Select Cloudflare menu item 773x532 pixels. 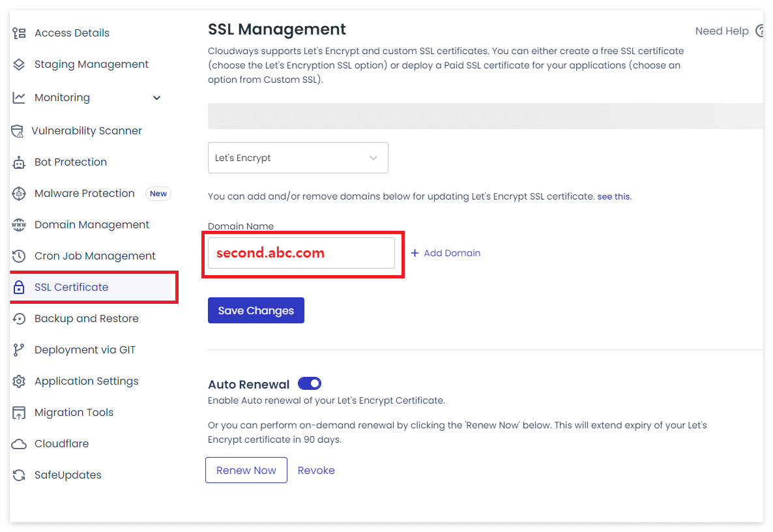tap(62, 444)
